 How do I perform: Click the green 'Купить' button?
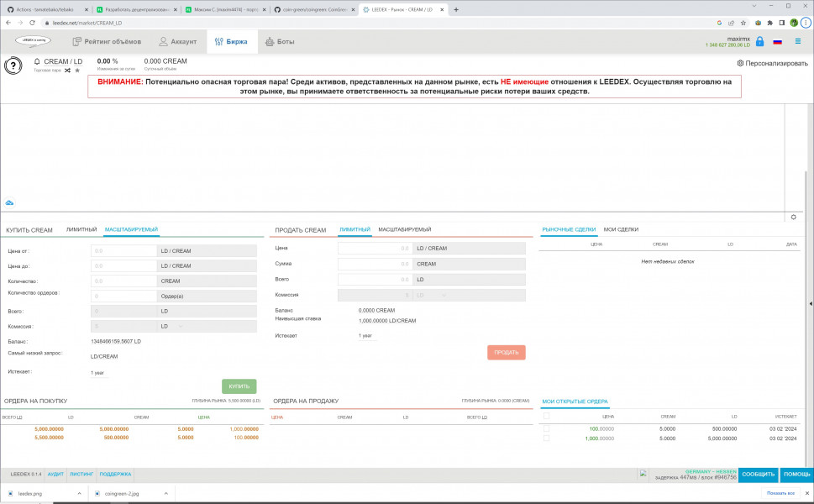pyautogui.click(x=239, y=386)
